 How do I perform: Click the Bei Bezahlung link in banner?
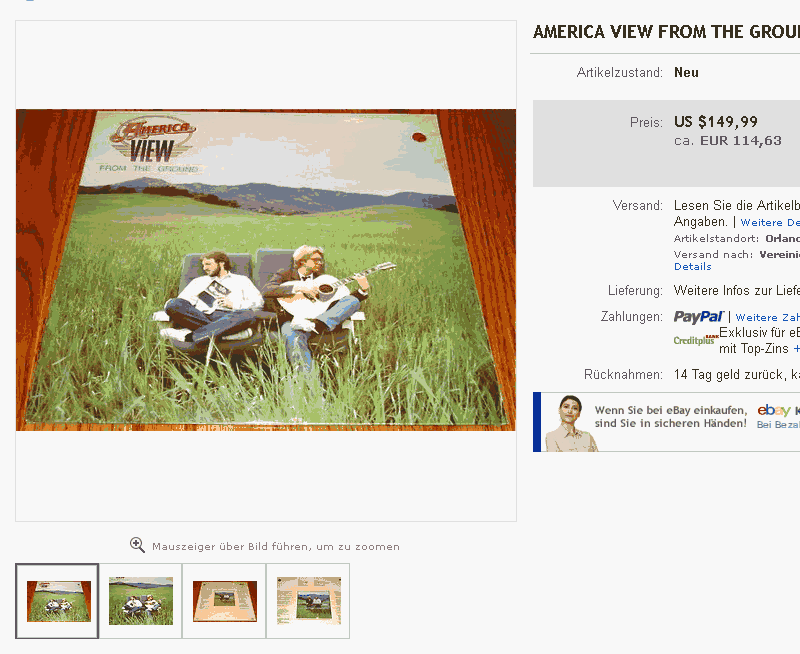click(778, 424)
